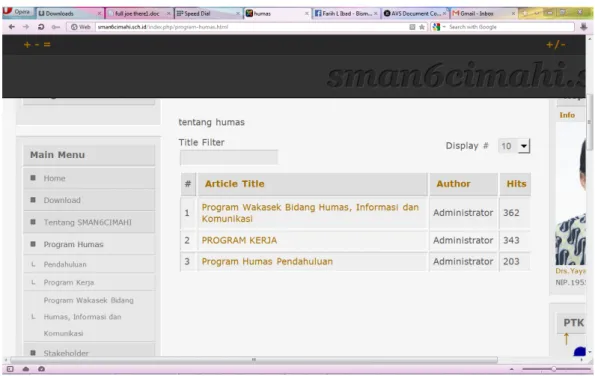Open the Program Kerja submenu item
The image size is (595, 376).
click(89, 282)
